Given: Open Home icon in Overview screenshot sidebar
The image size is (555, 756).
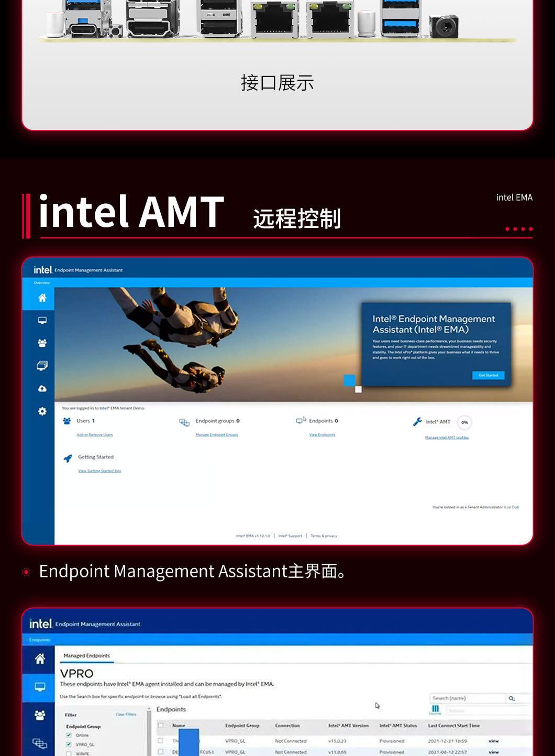Looking at the screenshot, I should (x=42, y=298).
